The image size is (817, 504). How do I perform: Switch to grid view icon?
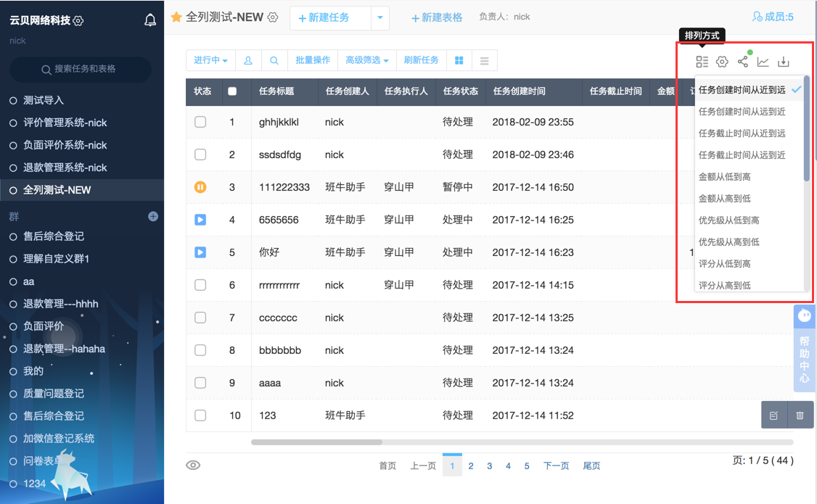click(459, 60)
